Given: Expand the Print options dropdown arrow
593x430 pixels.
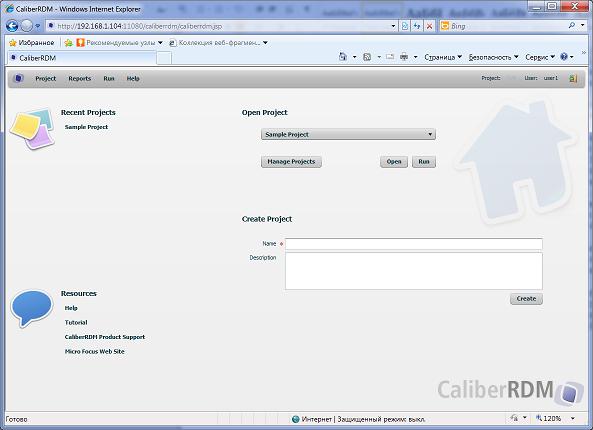Looking at the screenshot, I should (x=415, y=57).
